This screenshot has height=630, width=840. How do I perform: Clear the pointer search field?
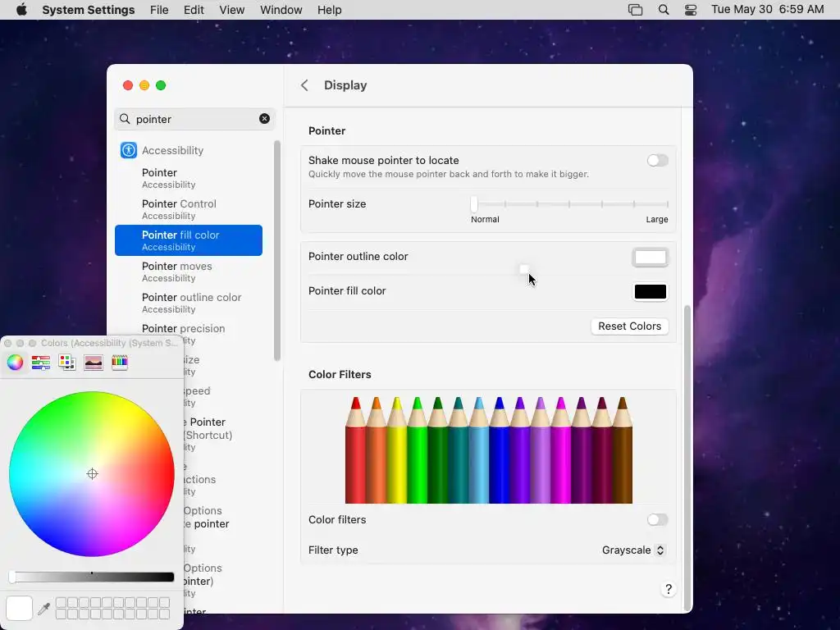(x=265, y=119)
